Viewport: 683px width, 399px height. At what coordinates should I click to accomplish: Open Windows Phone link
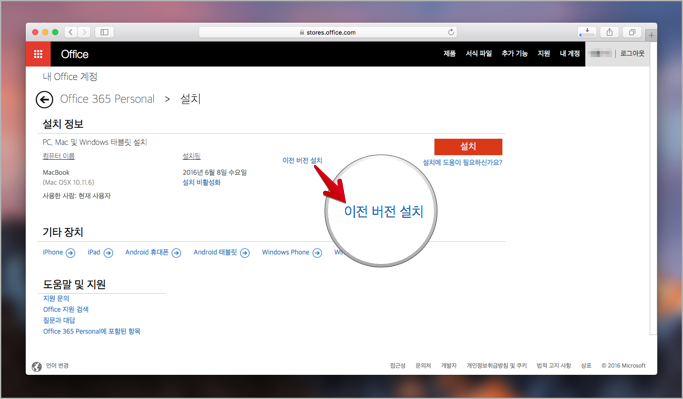[x=285, y=252]
